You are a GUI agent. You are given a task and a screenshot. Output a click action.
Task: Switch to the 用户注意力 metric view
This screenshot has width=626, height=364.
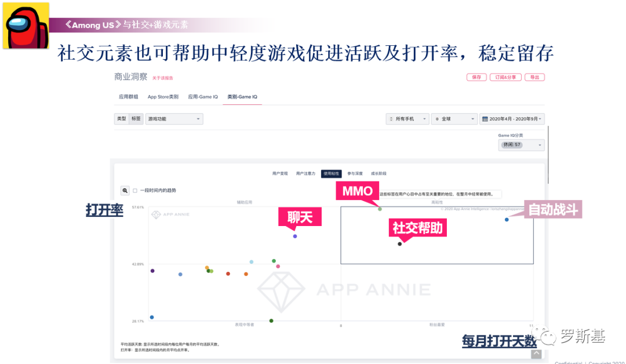[x=305, y=174]
